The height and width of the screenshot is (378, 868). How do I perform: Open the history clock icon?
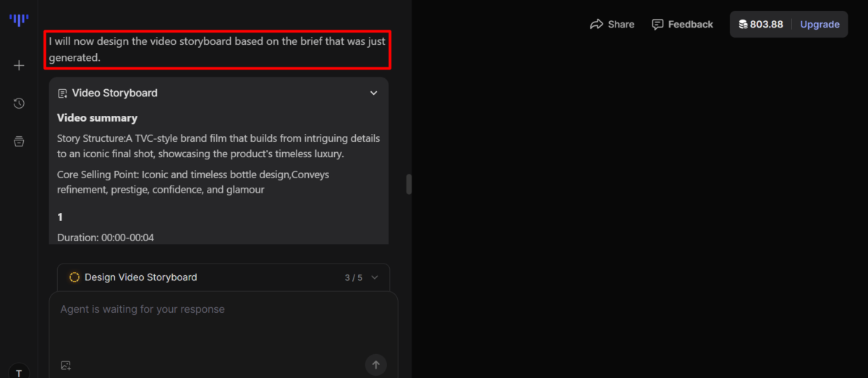point(19,104)
